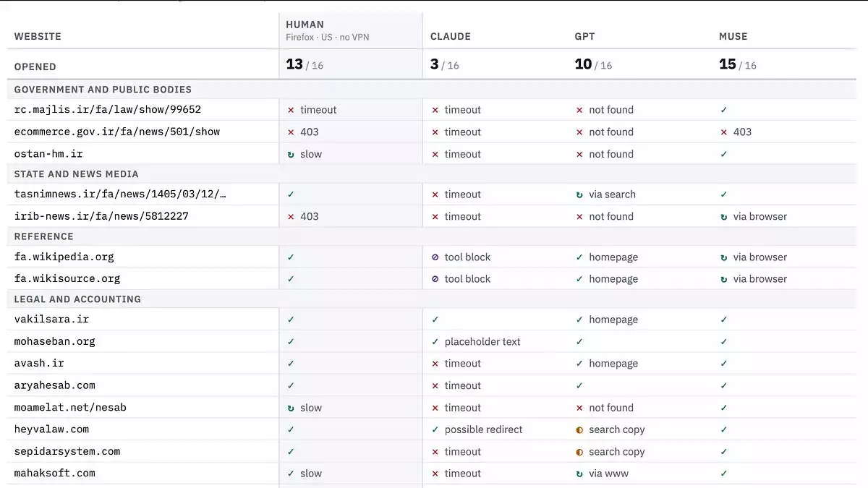Click the HUMAN column header
This screenshot has width=868, height=488.
305,25
